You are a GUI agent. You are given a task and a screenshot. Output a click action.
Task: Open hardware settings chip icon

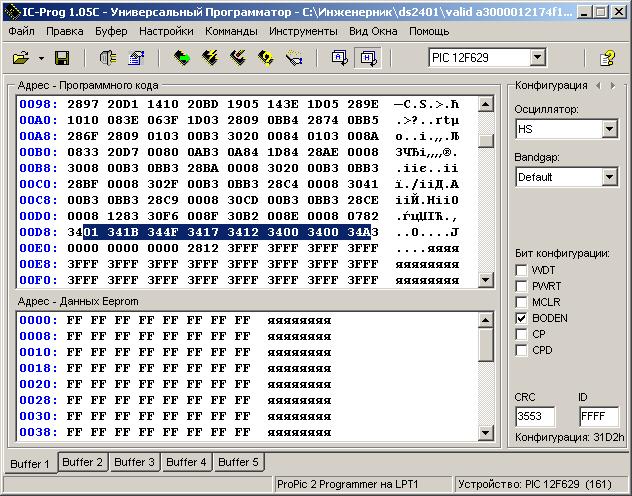tap(108, 58)
